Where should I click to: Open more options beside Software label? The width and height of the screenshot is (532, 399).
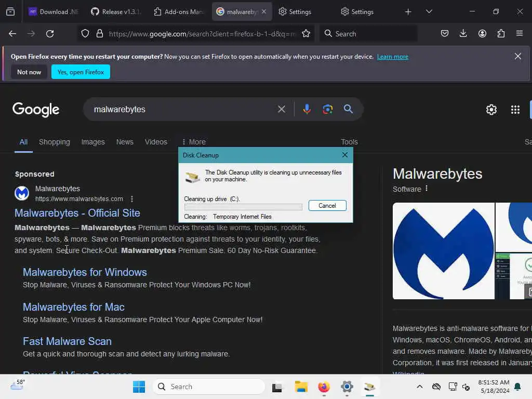coord(427,188)
